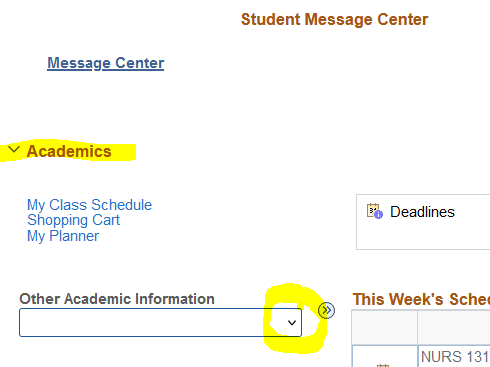Go to the Shopping Cart link

[x=73, y=220]
